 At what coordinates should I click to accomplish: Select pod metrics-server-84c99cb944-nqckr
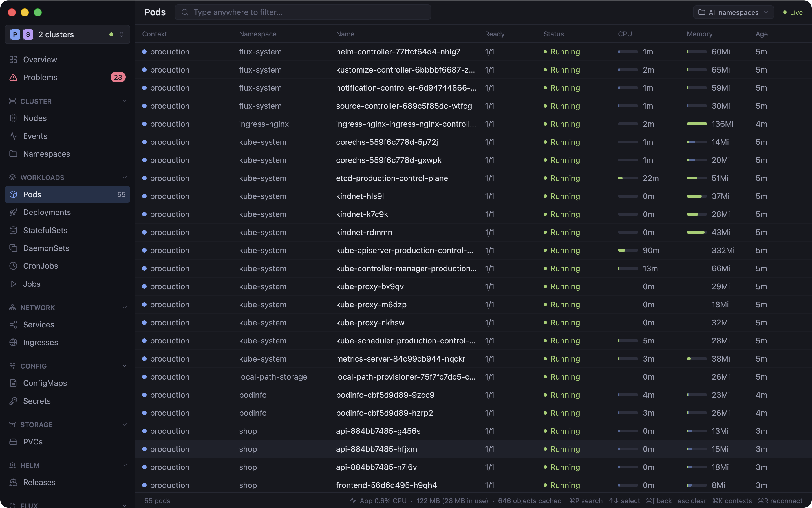pyautogui.click(x=473, y=358)
